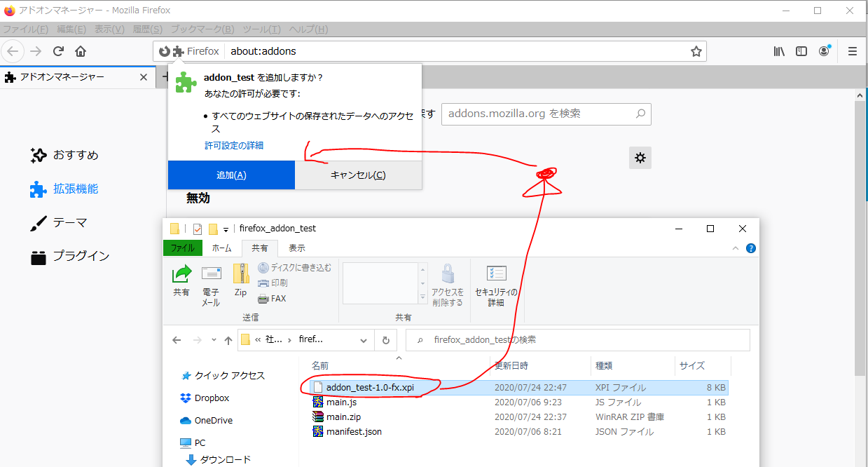This screenshot has width=868, height=467.
Task: Click the FAX button in the ribbon
Action: click(272, 298)
